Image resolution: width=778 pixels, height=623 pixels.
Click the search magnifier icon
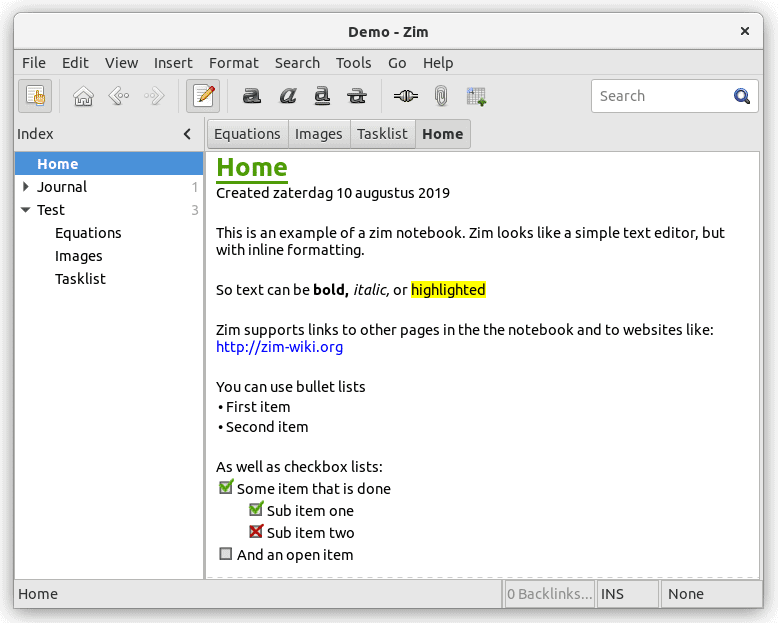pos(742,96)
